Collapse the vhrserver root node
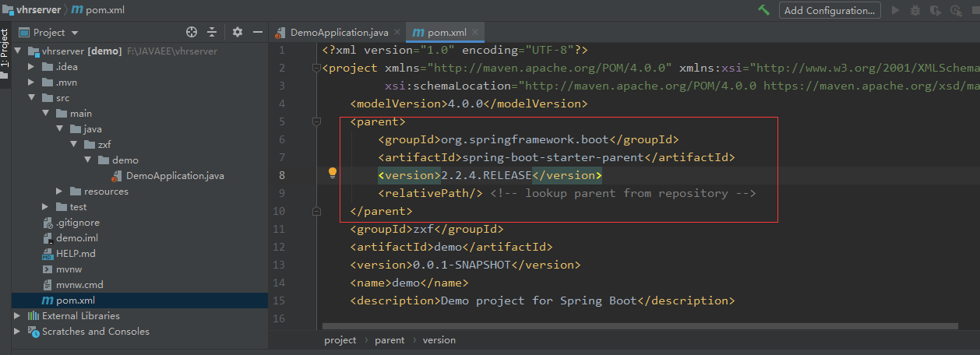The width and height of the screenshot is (980, 355). pos(19,51)
